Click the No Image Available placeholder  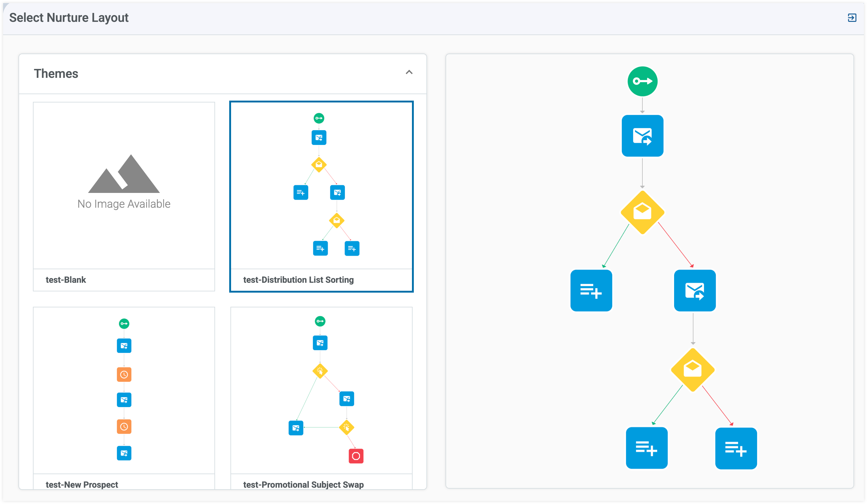(x=124, y=182)
